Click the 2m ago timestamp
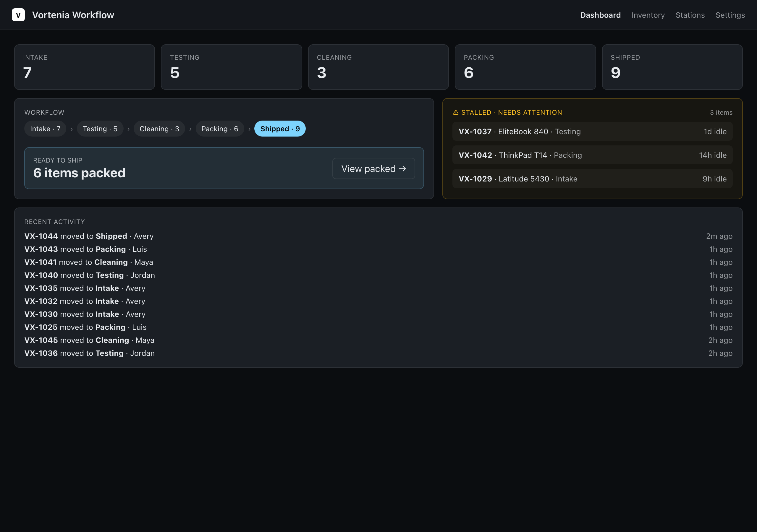Screen dimensions: 757x532 [719, 236]
